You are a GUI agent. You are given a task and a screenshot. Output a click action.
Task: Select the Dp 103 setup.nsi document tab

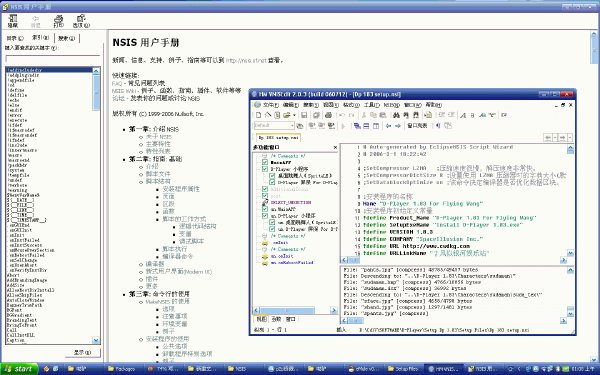click(x=278, y=137)
